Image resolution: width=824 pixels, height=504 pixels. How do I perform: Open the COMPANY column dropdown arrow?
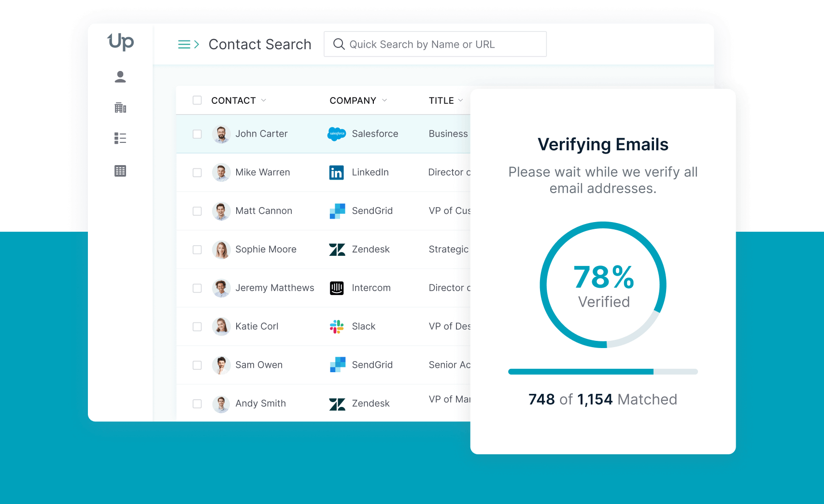click(384, 100)
